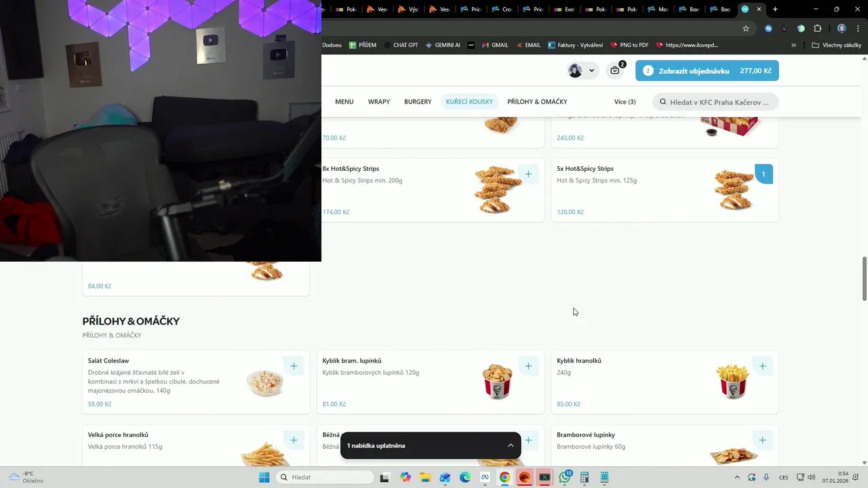
Task: Open WhatsApp from the taskbar
Action: (x=565, y=477)
